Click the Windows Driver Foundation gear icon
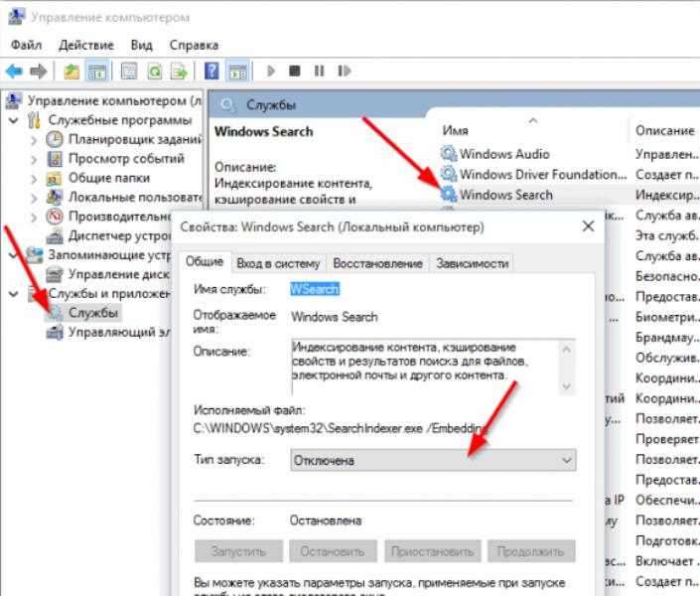This screenshot has height=596, width=700. pyautogui.click(x=448, y=174)
